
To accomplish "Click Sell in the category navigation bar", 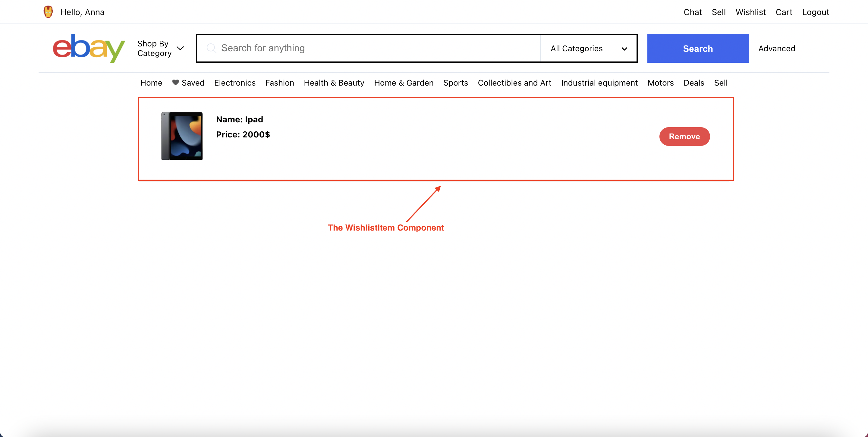I will (x=721, y=83).
